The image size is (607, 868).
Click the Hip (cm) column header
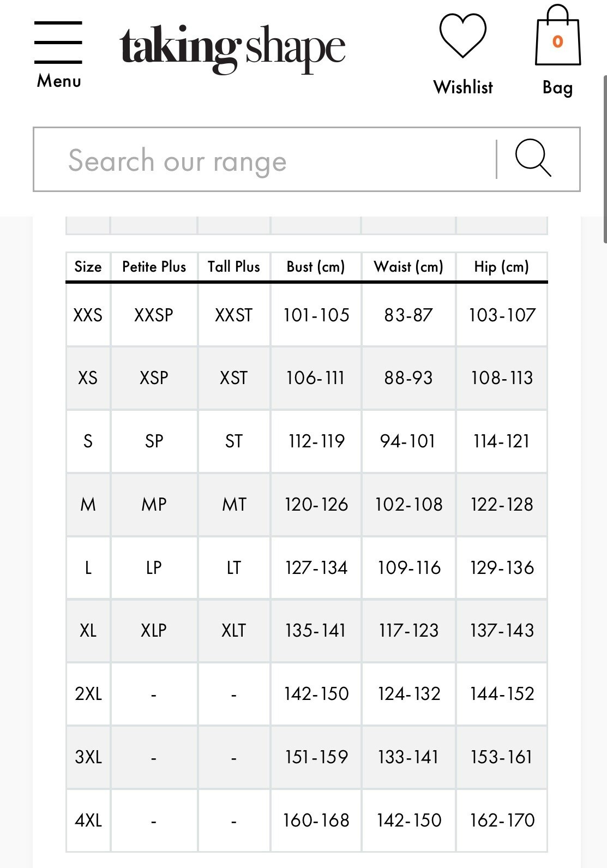[502, 267]
